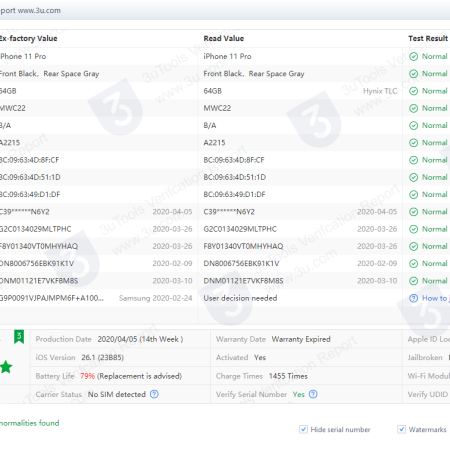Click the green 3uTools bookmark badge

pyautogui.click(x=19, y=337)
